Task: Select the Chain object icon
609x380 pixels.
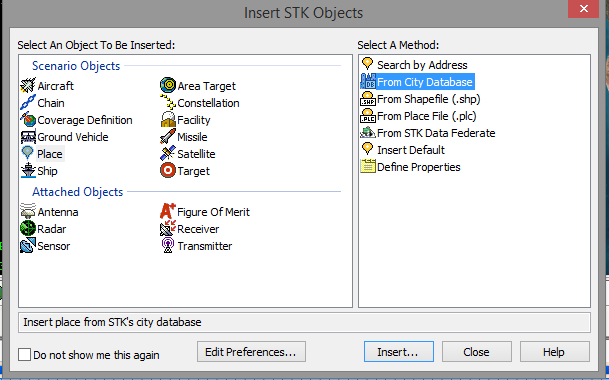Action: (28, 103)
